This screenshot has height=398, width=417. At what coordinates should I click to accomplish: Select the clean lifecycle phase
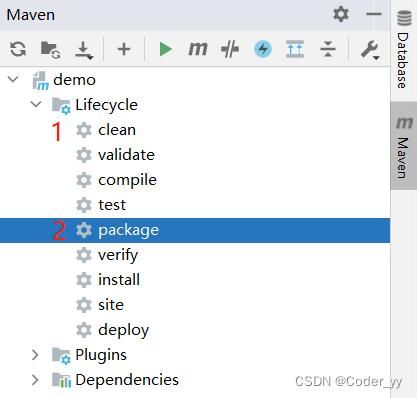pyautogui.click(x=117, y=130)
